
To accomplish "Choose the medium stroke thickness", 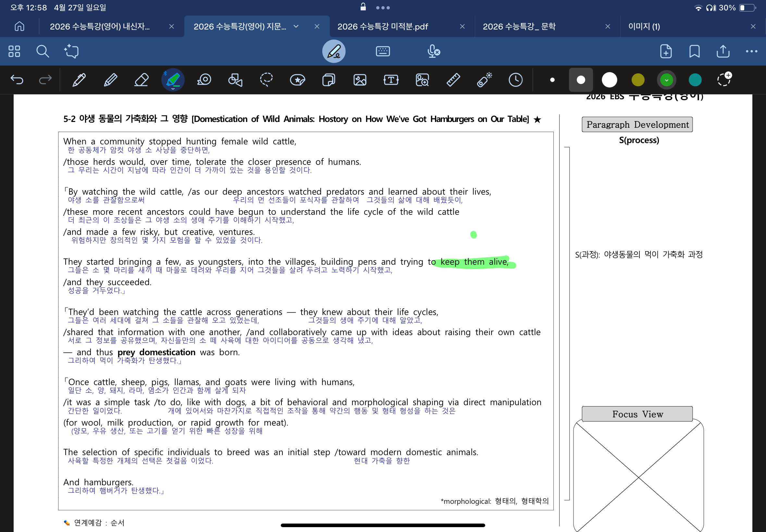I will coord(581,80).
